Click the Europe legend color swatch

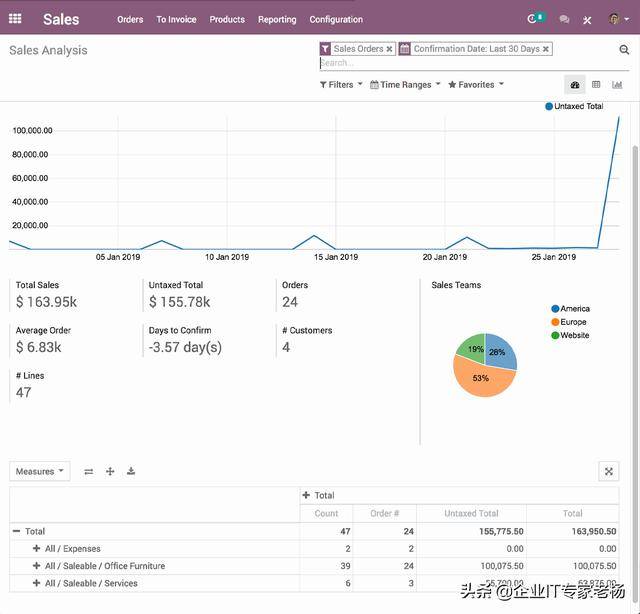pos(555,322)
